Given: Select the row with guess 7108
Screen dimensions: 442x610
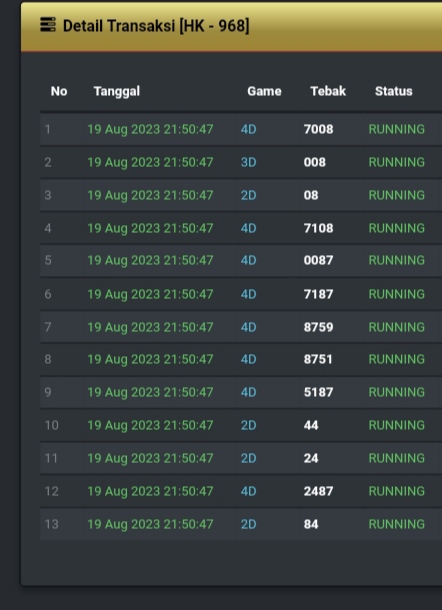Looking at the screenshot, I should pos(241,228).
